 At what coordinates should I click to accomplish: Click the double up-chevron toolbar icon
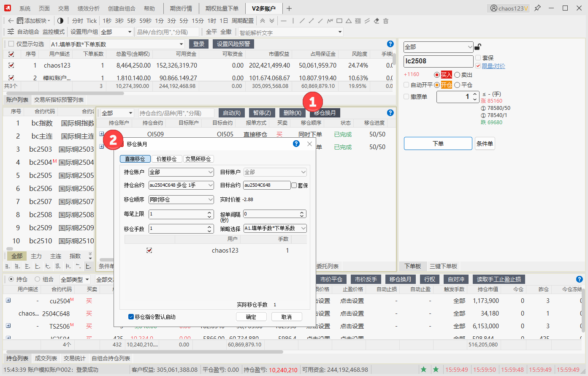[263, 21]
